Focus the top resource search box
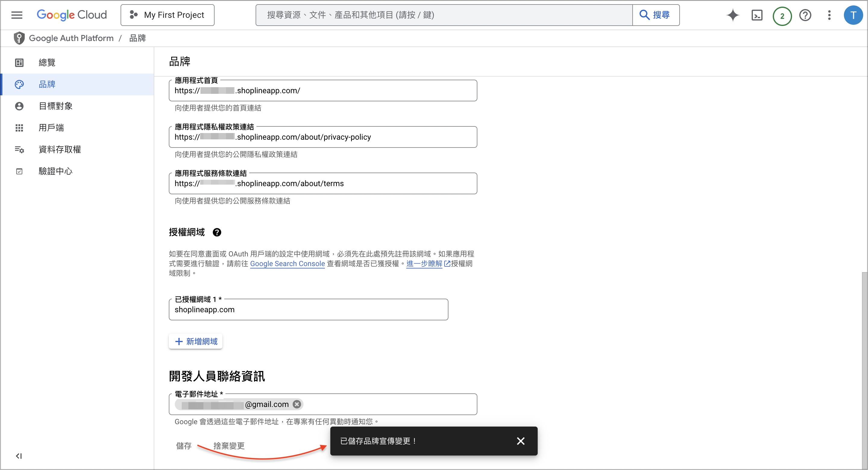868x470 pixels. tap(444, 15)
